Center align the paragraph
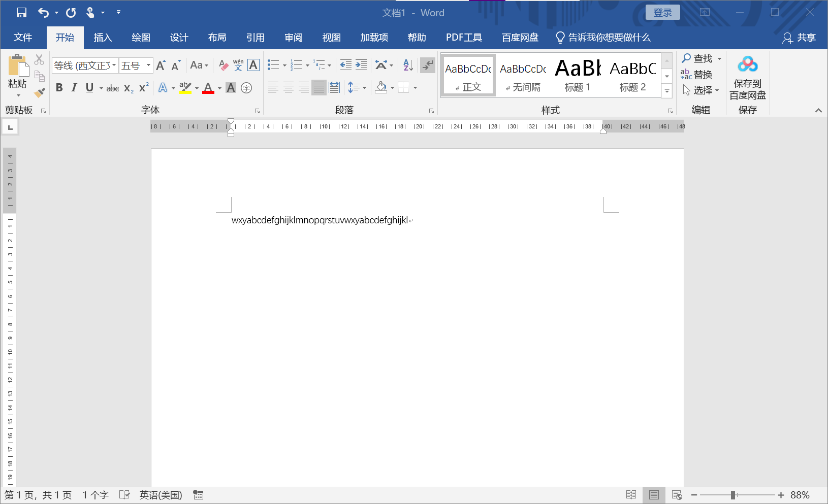The width and height of the screenshot is (828, 504). (x=288, y=87)
